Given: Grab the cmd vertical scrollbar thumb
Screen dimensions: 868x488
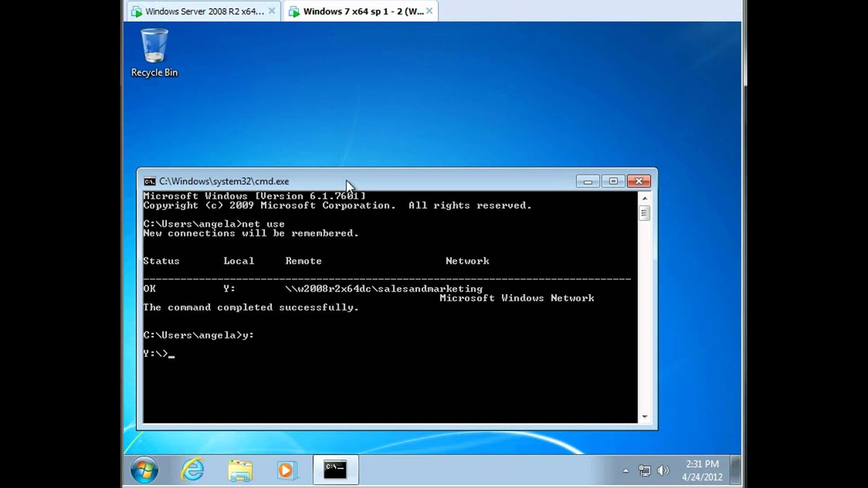Looking at the screenshot, I should point(644,213).
